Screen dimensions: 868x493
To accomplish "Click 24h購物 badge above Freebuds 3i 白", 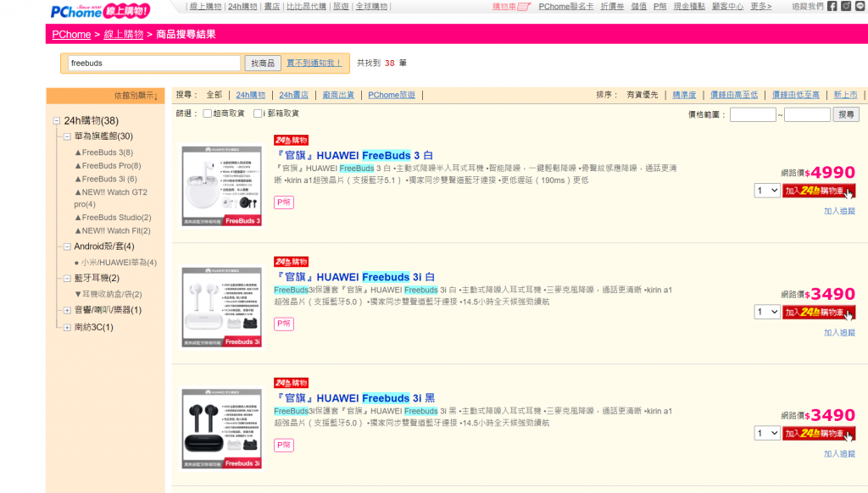I will [292, 262].
